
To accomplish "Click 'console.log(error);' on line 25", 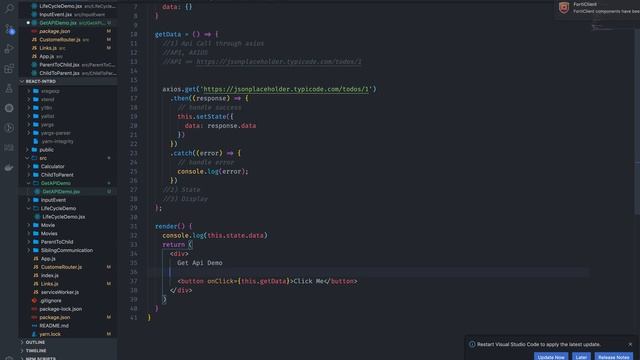I will tap(213, 171).
